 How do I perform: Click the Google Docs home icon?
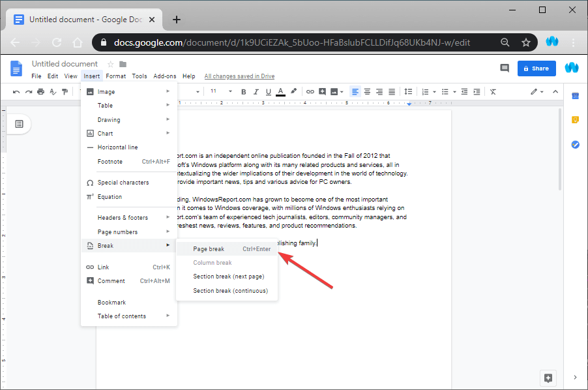tap(16, 68)
